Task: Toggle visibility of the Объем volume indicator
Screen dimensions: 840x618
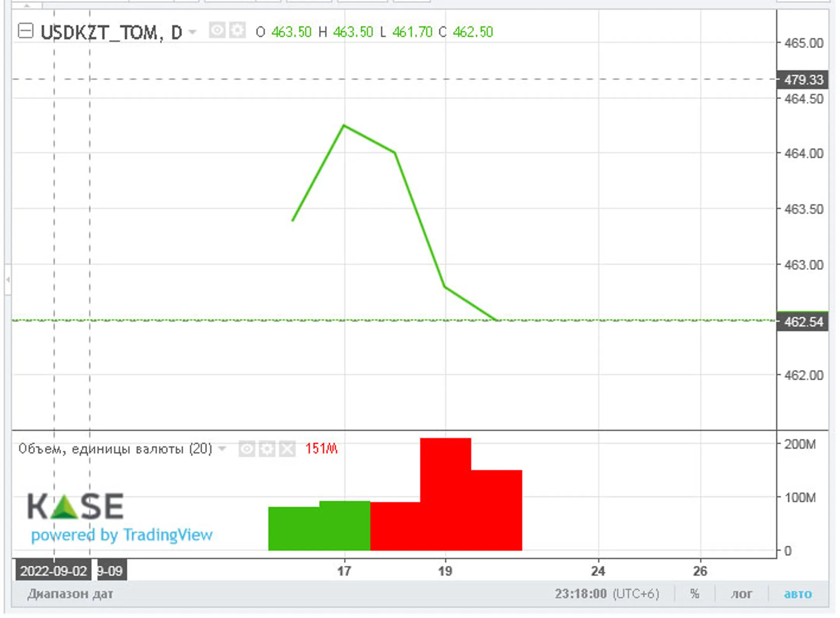Action: tap(247, 449)
